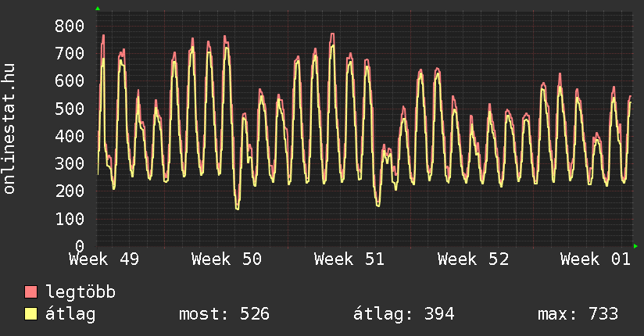This screenshot has width=644, height=336.
Task: Click the 'átlag: 394' average statistic
Action: click(404, 315)
